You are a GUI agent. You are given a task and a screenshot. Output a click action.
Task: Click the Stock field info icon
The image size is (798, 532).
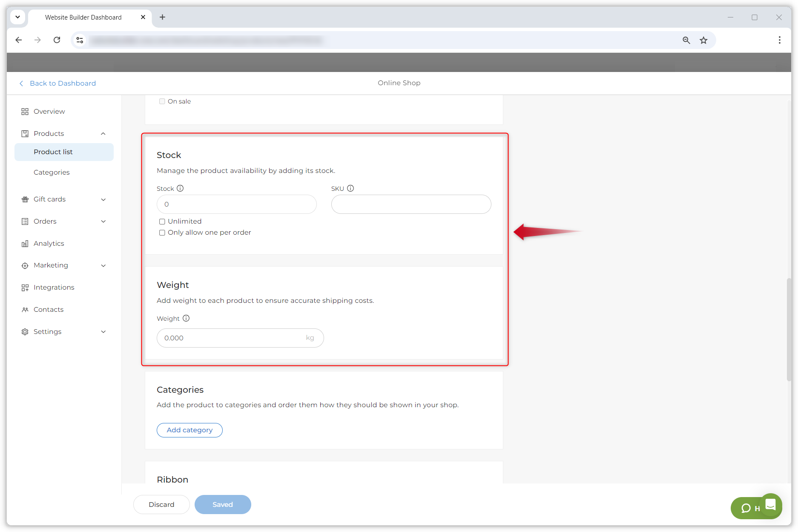pos(180,188)
